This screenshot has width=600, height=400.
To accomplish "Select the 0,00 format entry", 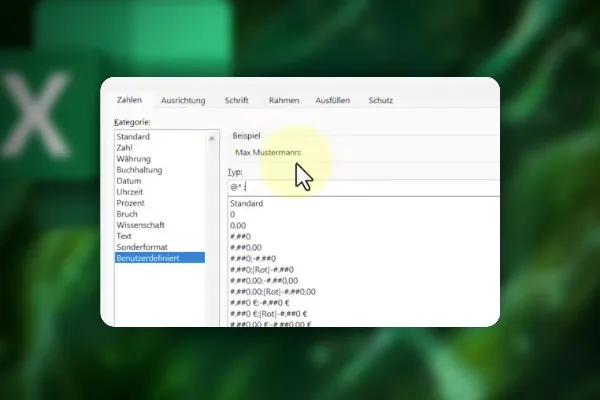I will [x=364, y=226].
